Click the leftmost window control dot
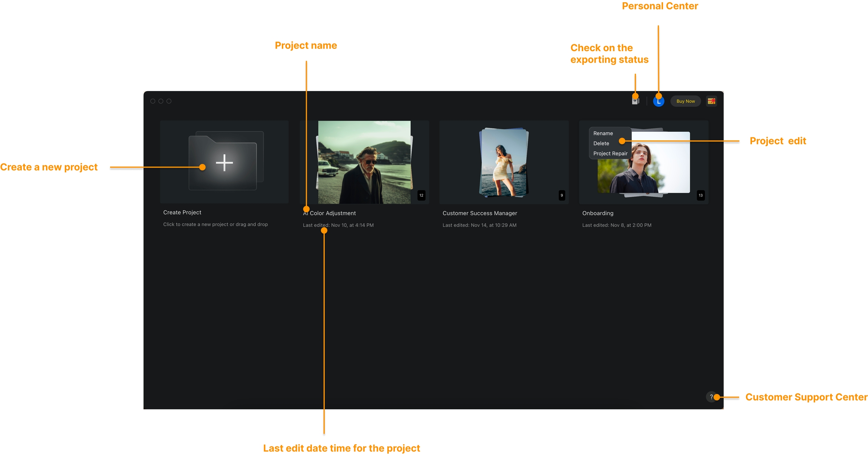The width and height of the screenshot is (868, 454). (x=153, y=101)
